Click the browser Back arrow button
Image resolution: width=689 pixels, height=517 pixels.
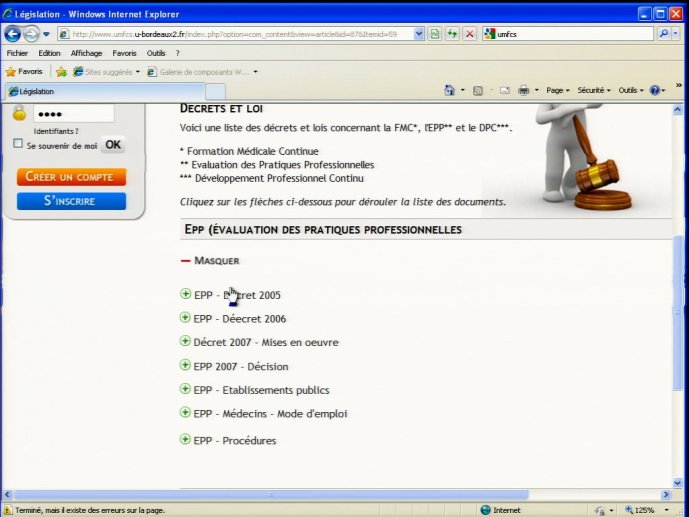(13, 34)
